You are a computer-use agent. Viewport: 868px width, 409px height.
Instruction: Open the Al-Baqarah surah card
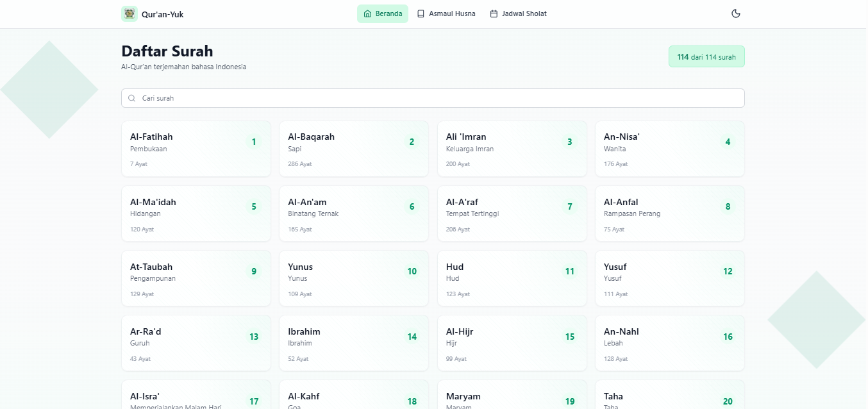tap(354, 149)
